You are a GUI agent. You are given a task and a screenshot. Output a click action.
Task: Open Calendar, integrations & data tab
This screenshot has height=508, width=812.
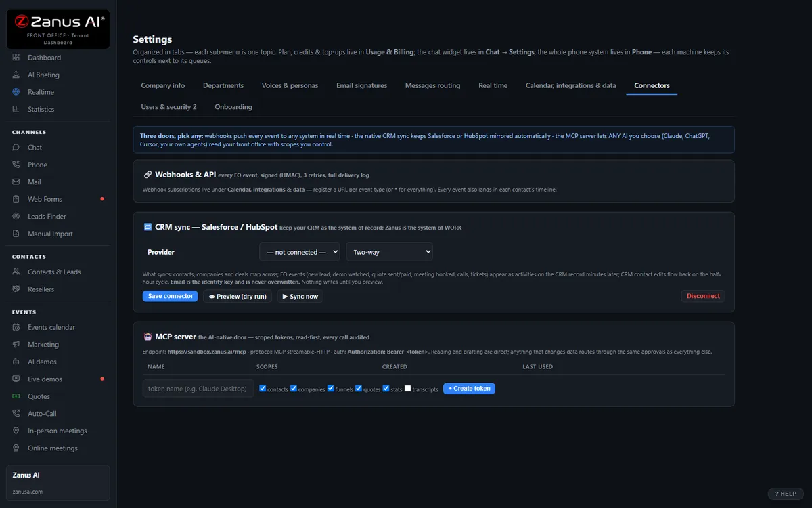tap(571, 85)
